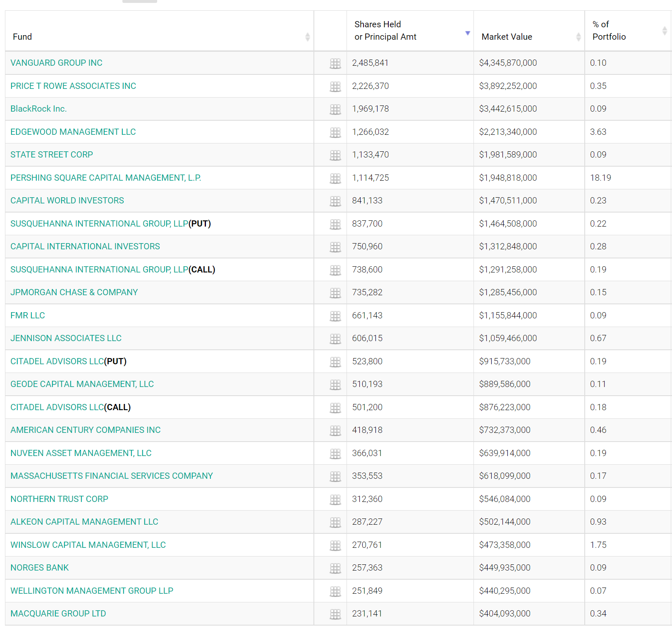The width and height of the screenshot is (672, 633).
Task: Open ALKEON CAPITAL MANAGEMENT LLC link
Action: click(84, 522)
